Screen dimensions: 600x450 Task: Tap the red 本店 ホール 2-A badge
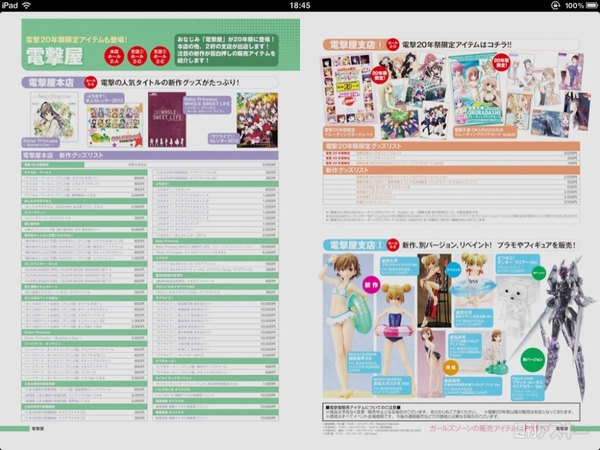[x=114, y=56]
